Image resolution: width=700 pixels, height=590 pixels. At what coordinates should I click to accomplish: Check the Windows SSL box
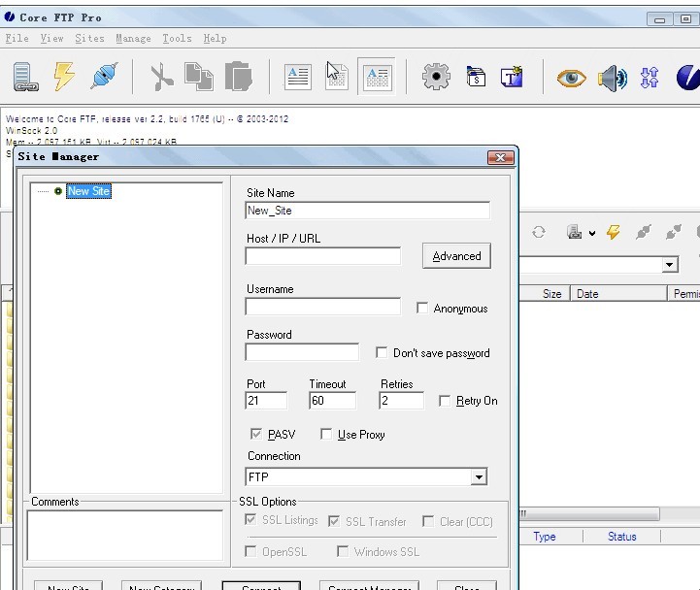(343, 551)
